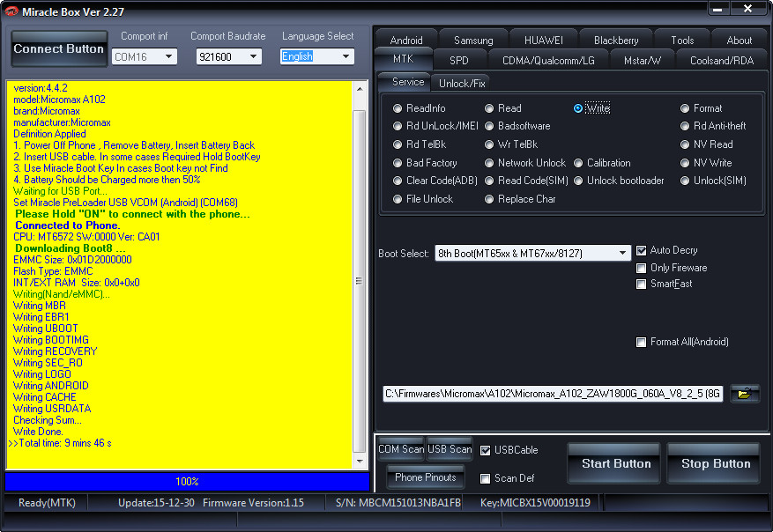Run the COM Scan button

pos(401,449)
